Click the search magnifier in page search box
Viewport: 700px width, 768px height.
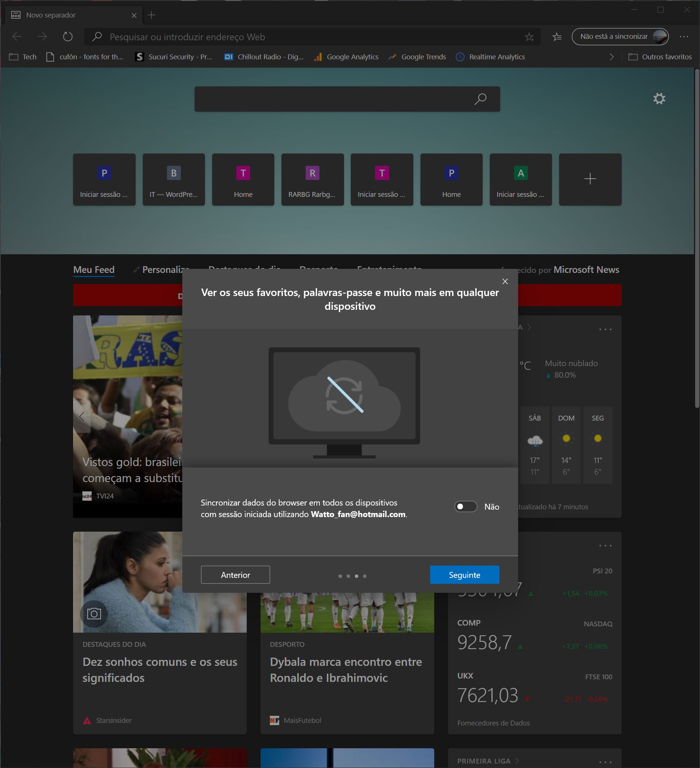coord(480,99)
